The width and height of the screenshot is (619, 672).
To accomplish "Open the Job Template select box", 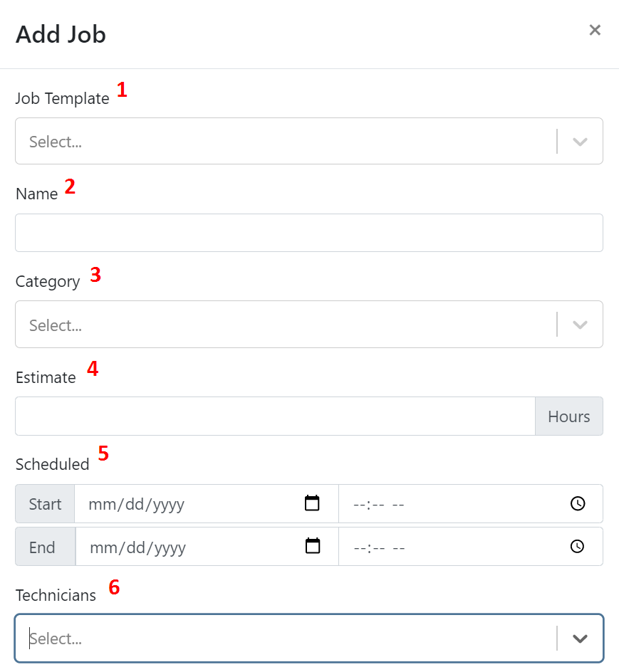I will (309, 141).
